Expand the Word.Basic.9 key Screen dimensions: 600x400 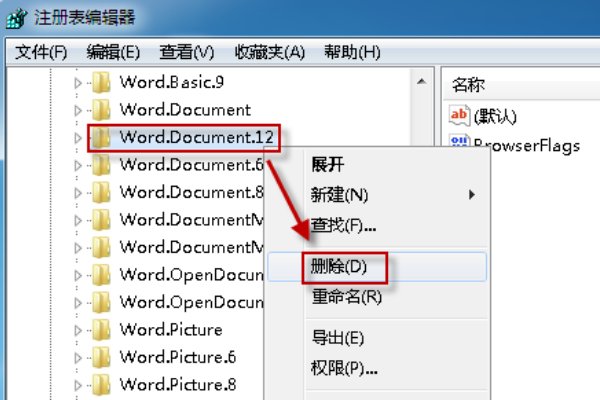click(x=78, y=83)
